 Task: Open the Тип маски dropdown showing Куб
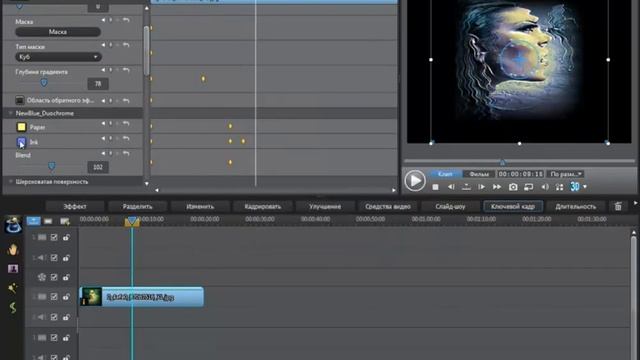[58, 57]
